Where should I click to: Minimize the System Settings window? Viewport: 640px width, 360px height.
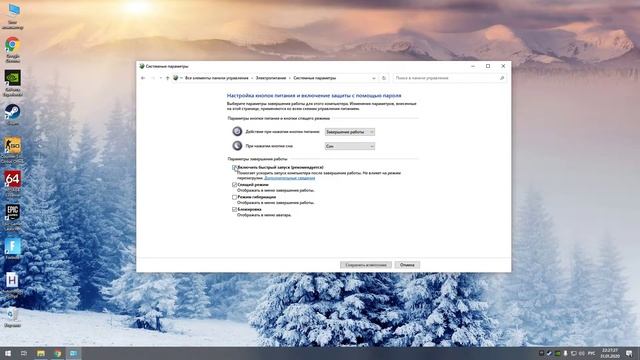[x=473, y=66]
